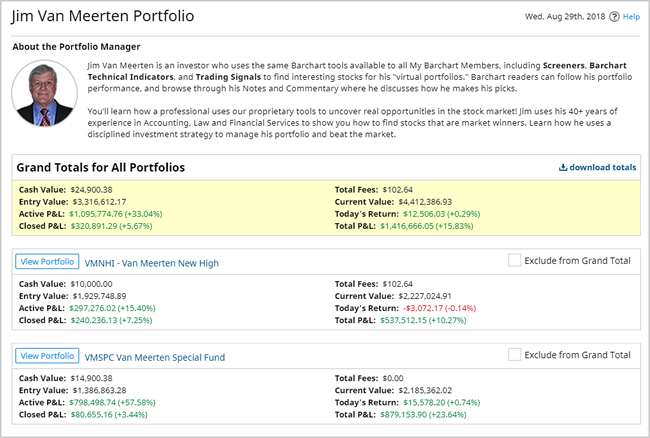The height and width of the screenshot is (438, 650).
Task: Click VMNHI closed P&L $240,236.13
Action: pyautogui.click(x=112, y=320)
